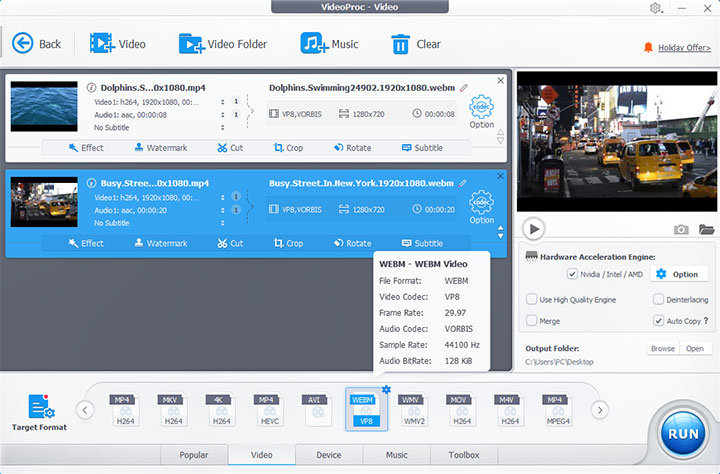Browse for output folder
This screenshot has height=474, width=720.
coord(663,349)
